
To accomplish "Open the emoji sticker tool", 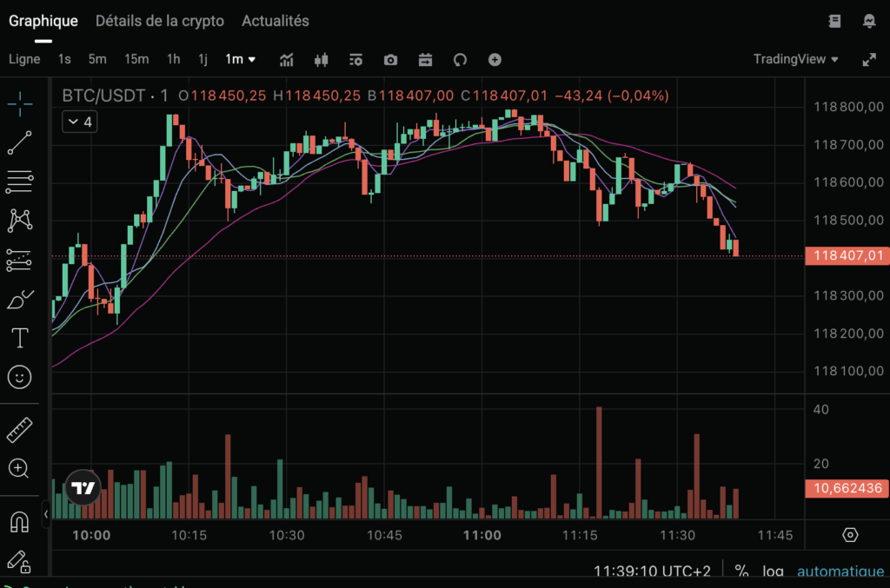I will pyautogui.click(x=19, y=378).
